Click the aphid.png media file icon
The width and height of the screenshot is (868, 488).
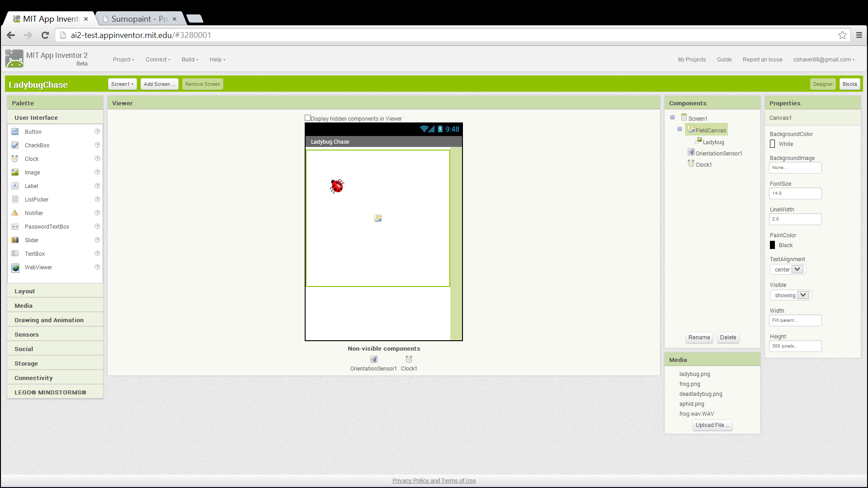pyautogui.click(x=692, y=404)
